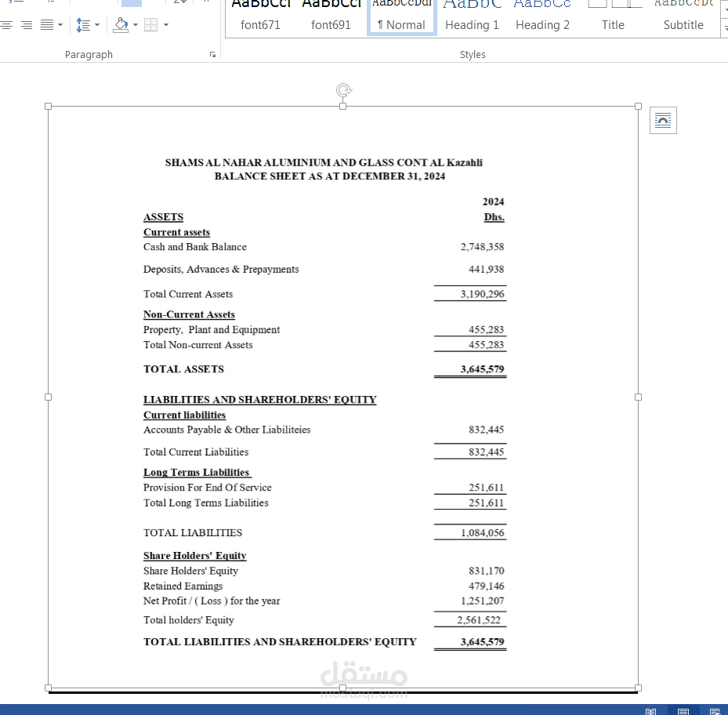The width and height of the screenshot is (728, 715).
Task: Center-align the paragraph text
Action: (5, 25)
